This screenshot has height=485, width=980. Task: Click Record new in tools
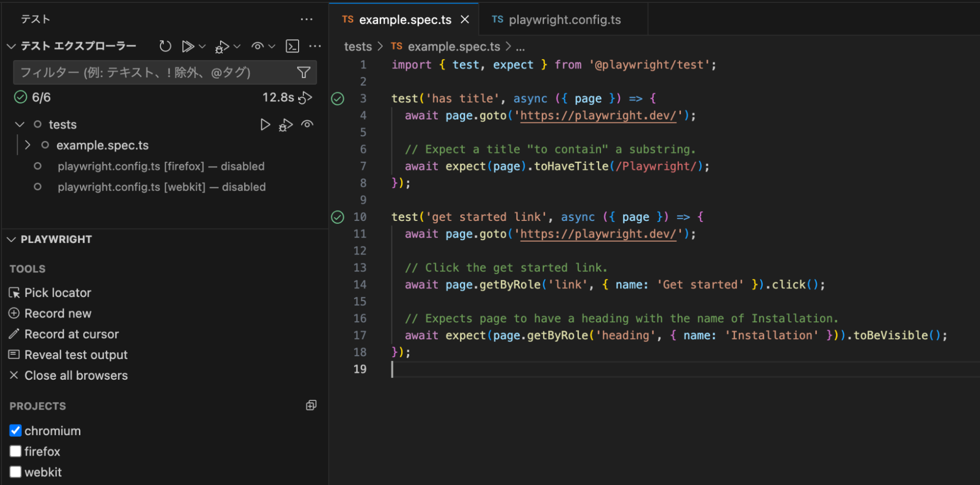click(57, 313)
